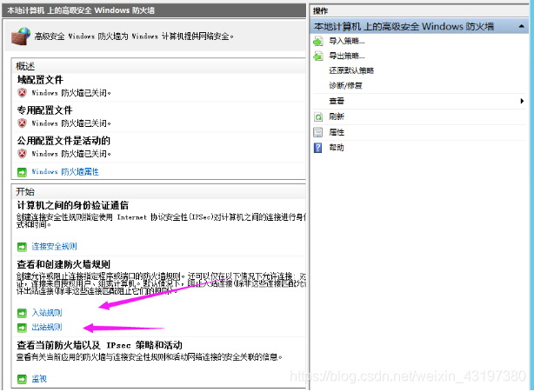Click the 查看当前防火墙以及 IPsec 策略和活动 heading
This screenshot has height=392, width=534.
point(99,345)
